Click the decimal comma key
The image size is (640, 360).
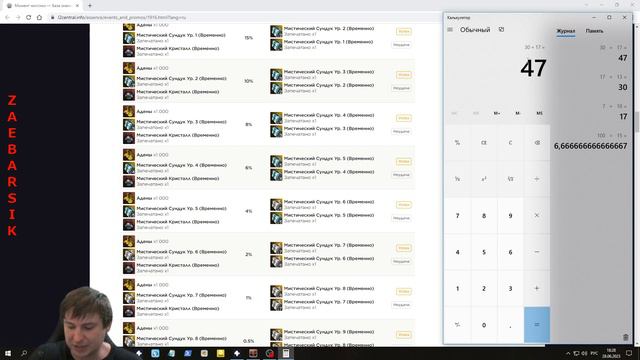(x=510, y=325)
